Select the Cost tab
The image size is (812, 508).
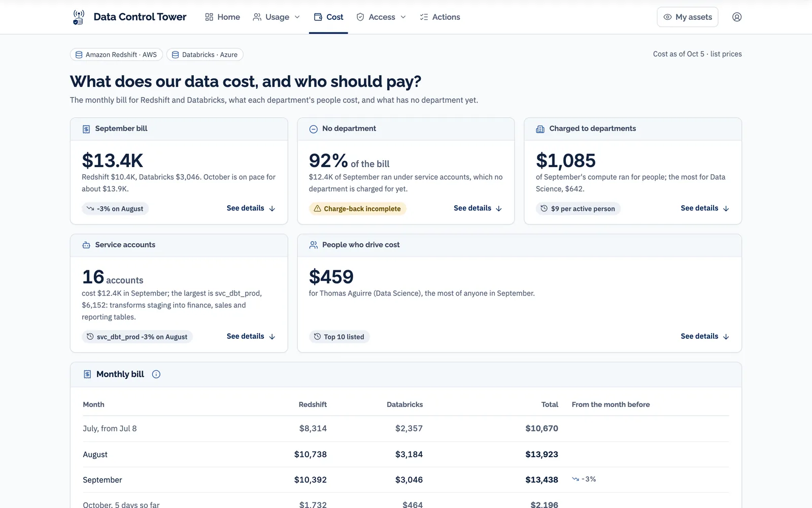click(x=328, y=17)
